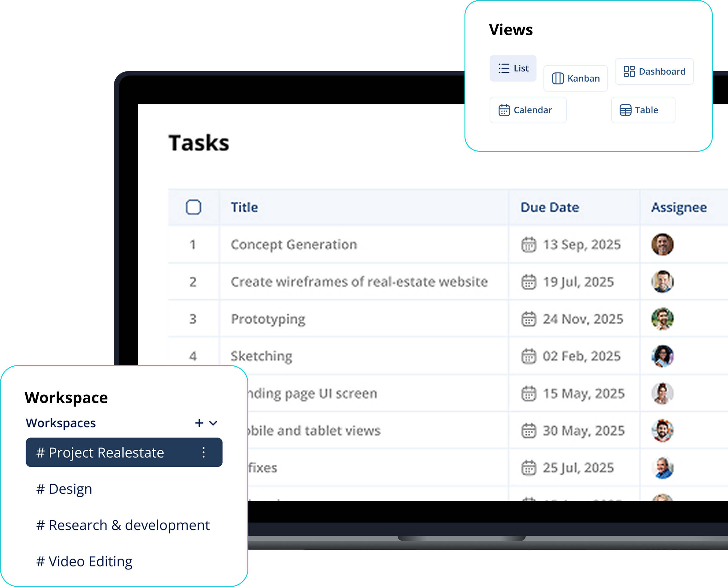
Task: Switch to the List view
Action: pyautogui.click(x=513, y=68)
